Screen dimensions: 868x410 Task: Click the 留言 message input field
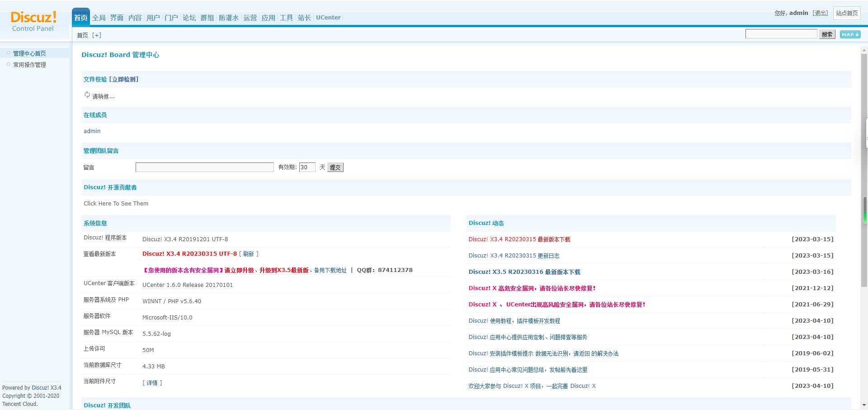tap(205, 167)
